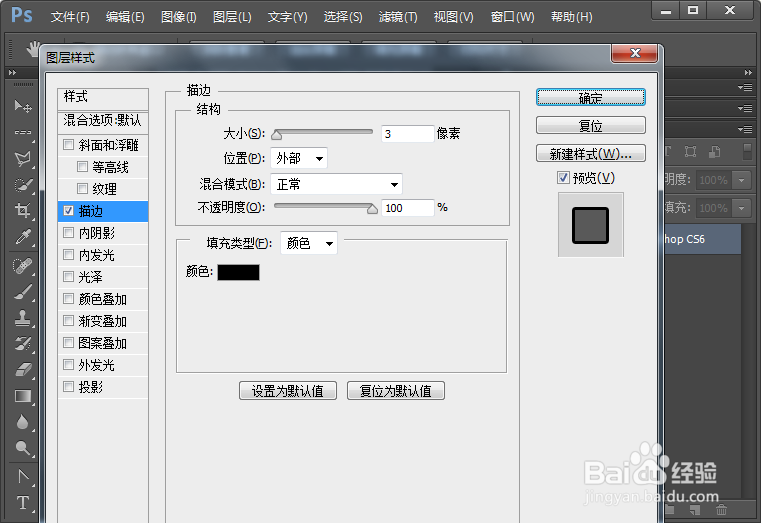Screen dimensions: 761x523
Task: Open the third panel flyout menu
Action: [744, 129]
